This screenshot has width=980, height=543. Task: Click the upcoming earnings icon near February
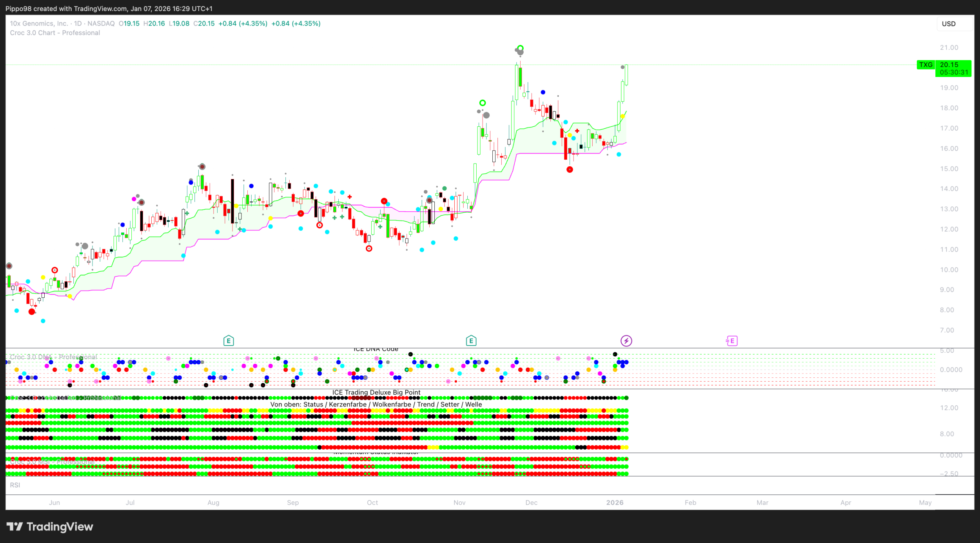pos(731,341)
